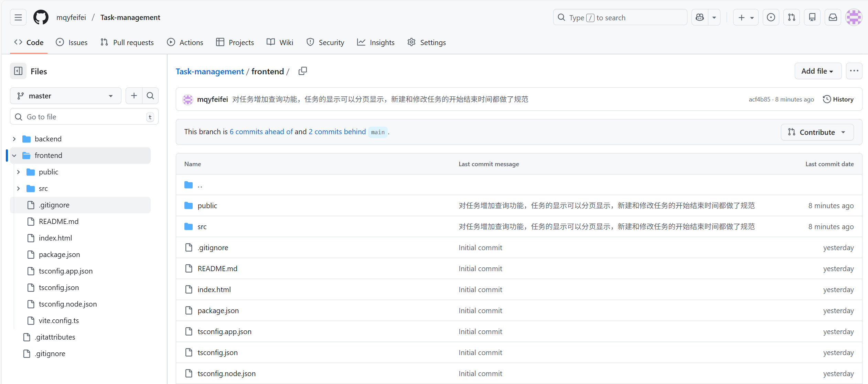Collapse the Files side panel
This screenshot has width=868, height=384.
[x=18, y=71]
